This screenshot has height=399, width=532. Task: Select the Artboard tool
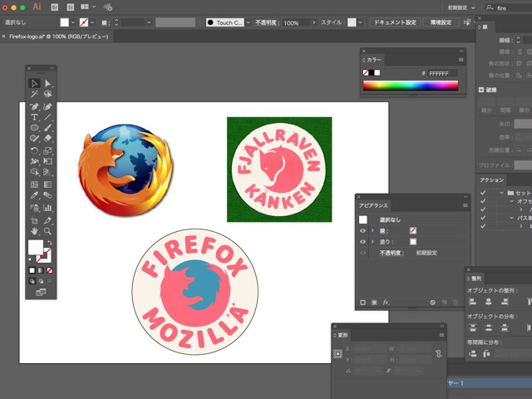[34, 220]
